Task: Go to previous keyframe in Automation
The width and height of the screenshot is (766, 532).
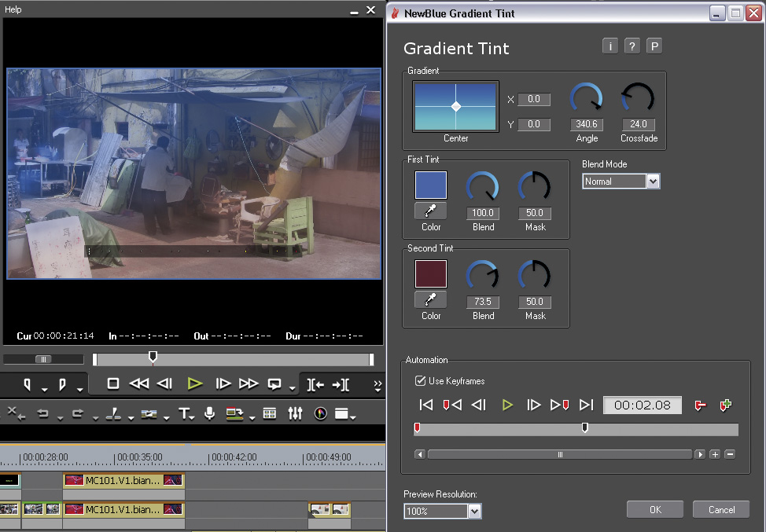Action: pos(451,405)
